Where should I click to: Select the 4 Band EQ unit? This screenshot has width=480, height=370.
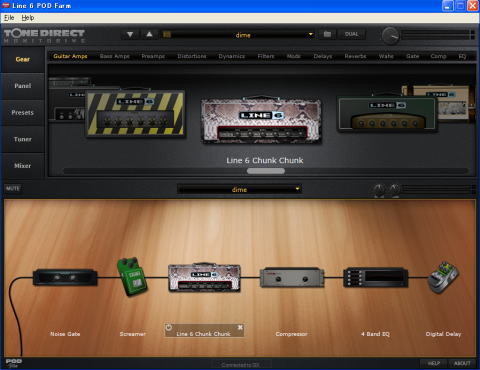pyautogui.click(x=376, y=277)
